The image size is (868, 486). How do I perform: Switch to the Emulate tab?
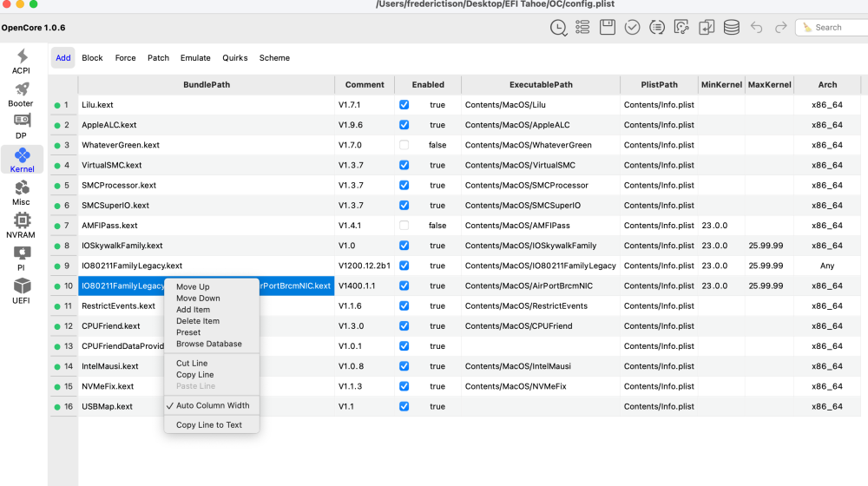coord(195,57)
